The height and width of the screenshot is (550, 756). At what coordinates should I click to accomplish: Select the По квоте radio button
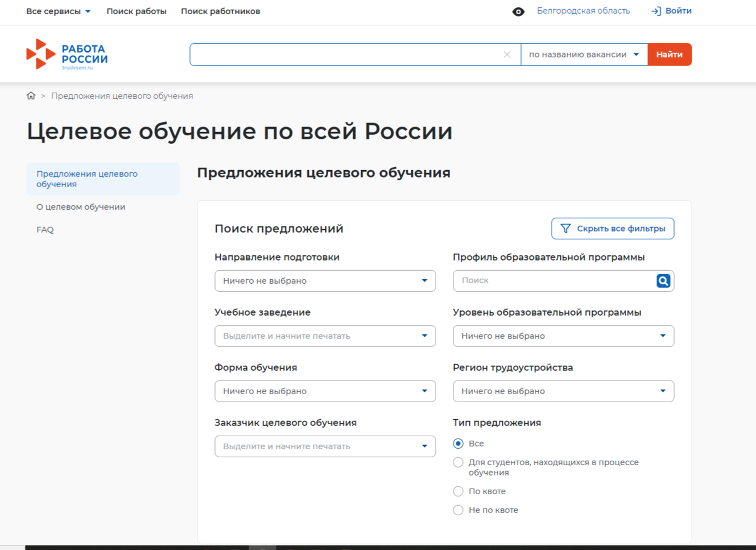[x=458, y=491]
